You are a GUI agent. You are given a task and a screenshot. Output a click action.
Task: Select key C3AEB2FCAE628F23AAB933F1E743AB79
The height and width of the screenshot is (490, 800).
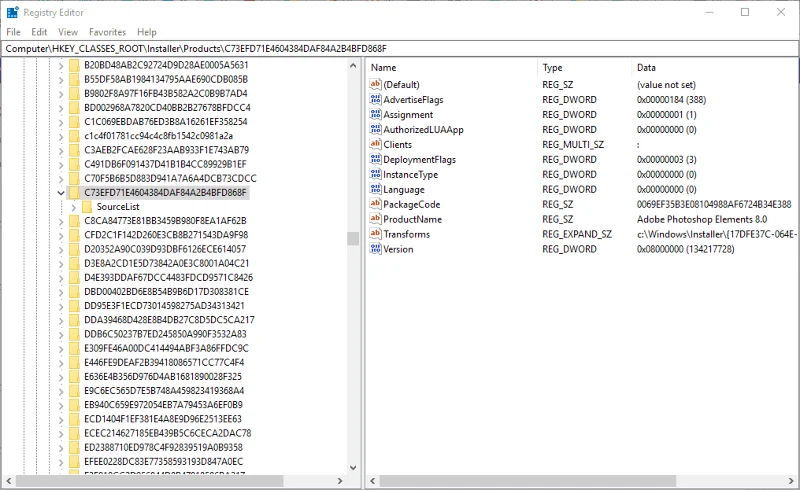166,150
